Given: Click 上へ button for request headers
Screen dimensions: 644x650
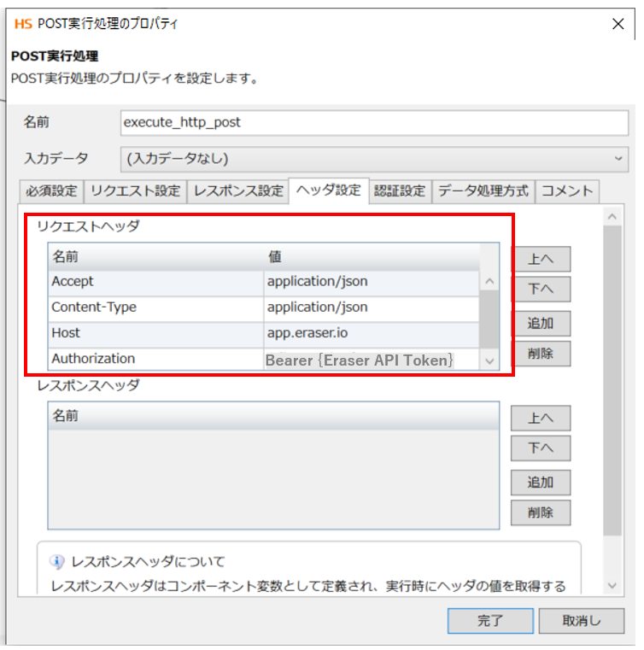Looking at the screenshot, I should coord(541,259).
